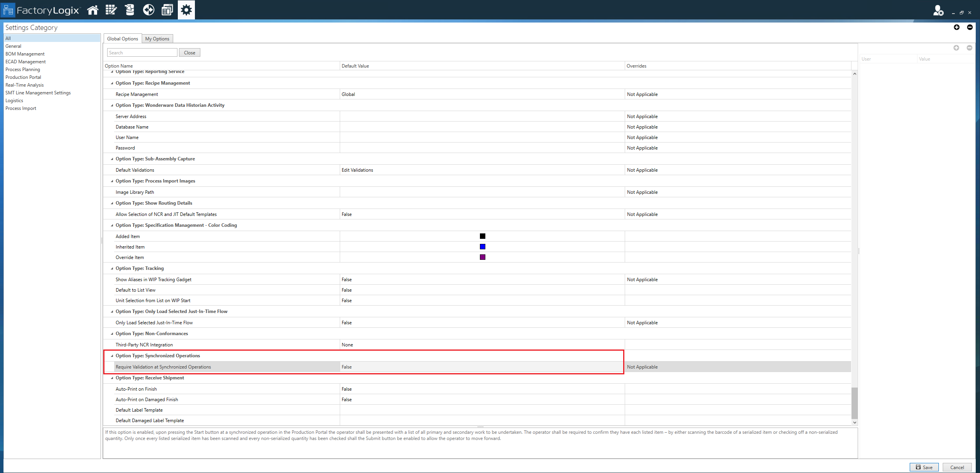Viewport: 980px width, 473px height.
Task: Open the Warehouse data import icon
Action: (x=129, y=10)
